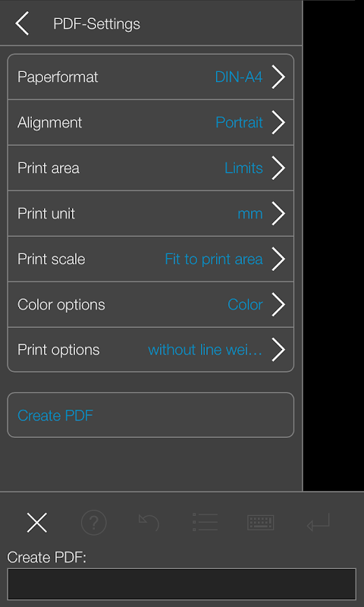
Task: Go back using the PDF-Settings arrow
Action: point(22,24)
